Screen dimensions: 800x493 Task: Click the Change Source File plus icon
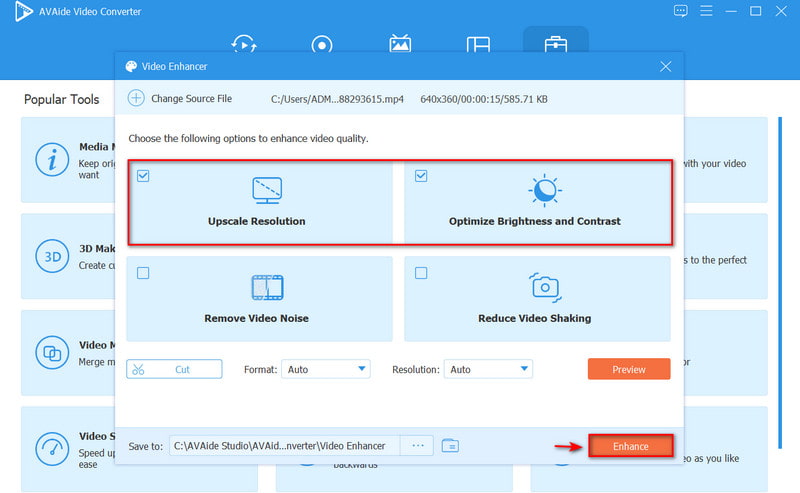coord(136,98)
